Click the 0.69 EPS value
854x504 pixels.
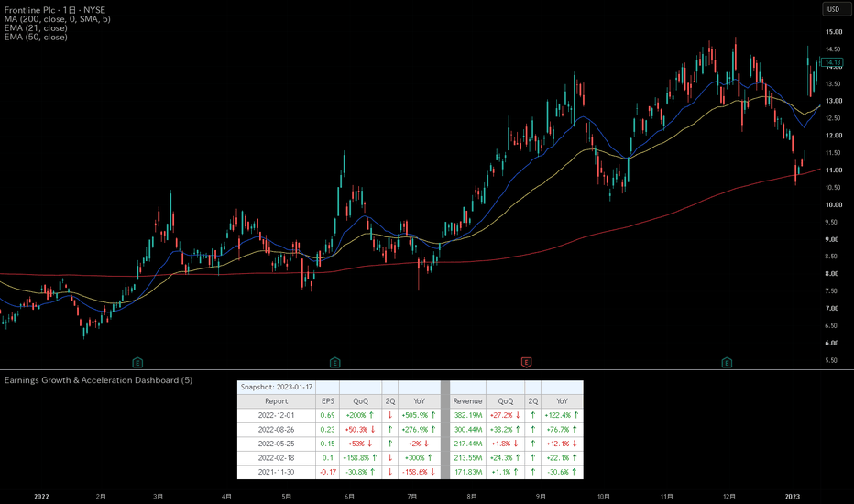[x=327, y=415]
